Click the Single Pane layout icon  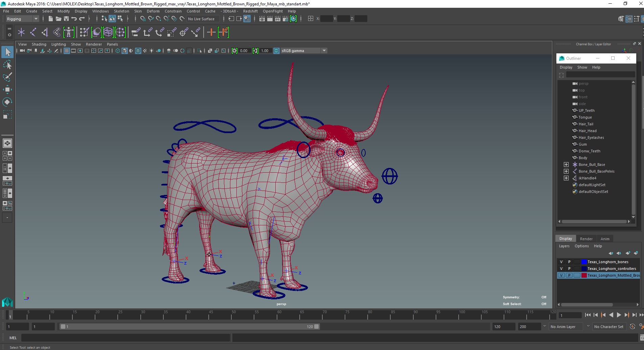pyautogui.click(x=7, y=143)
